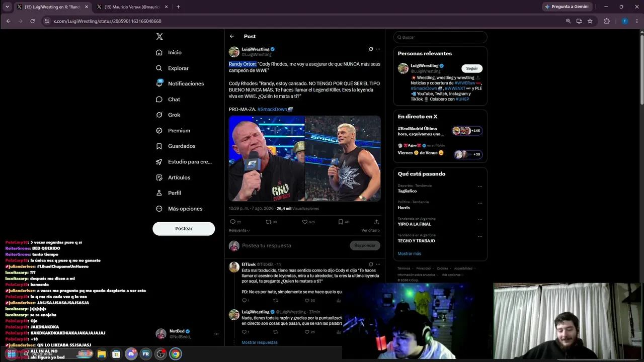
Task: Open File Explorer from the taskbar
Action: tap(102, 354)
